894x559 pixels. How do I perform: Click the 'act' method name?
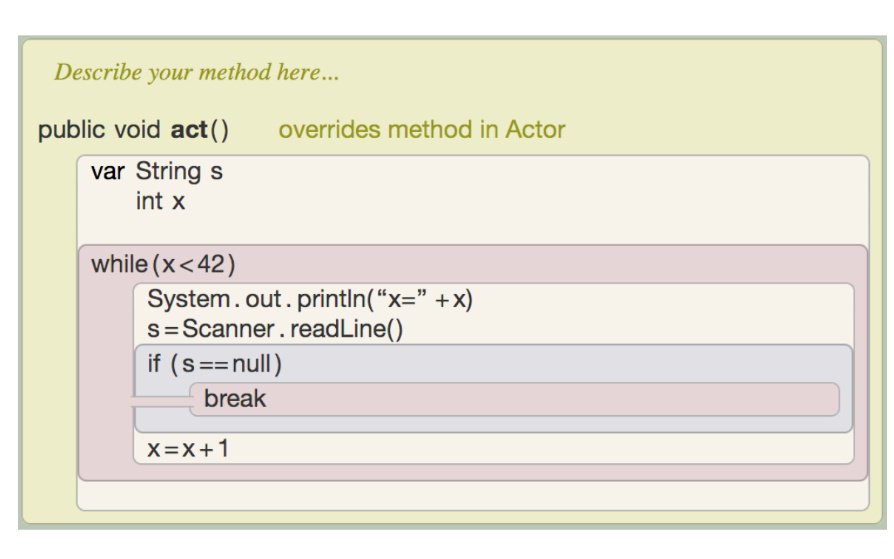pyautogui.click(x=190, y=130)
